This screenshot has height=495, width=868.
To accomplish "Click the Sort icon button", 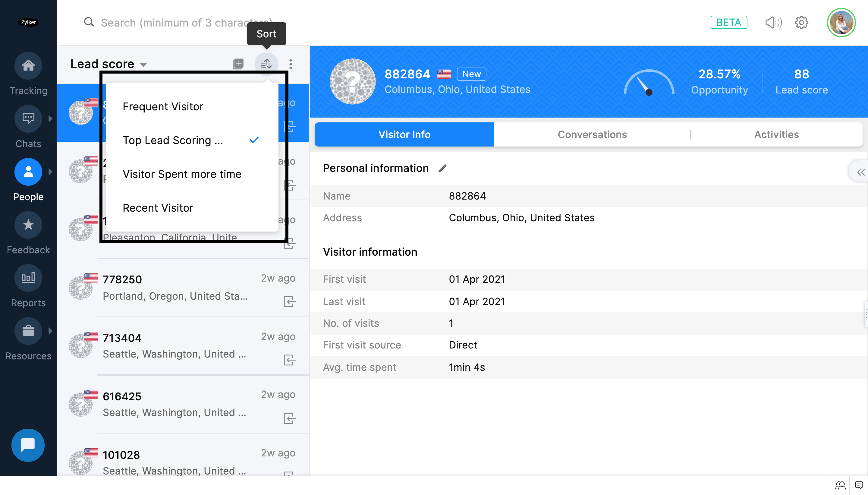I will click(266, 64).
